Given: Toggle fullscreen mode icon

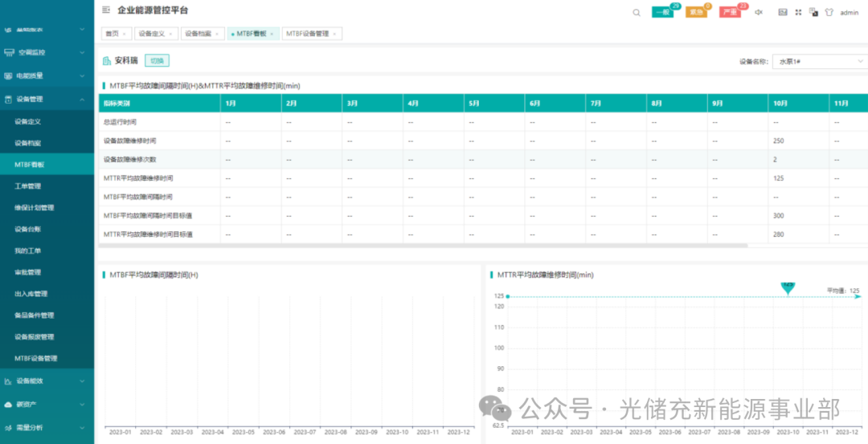Looking at the screenshot, I should pos(798,12).
